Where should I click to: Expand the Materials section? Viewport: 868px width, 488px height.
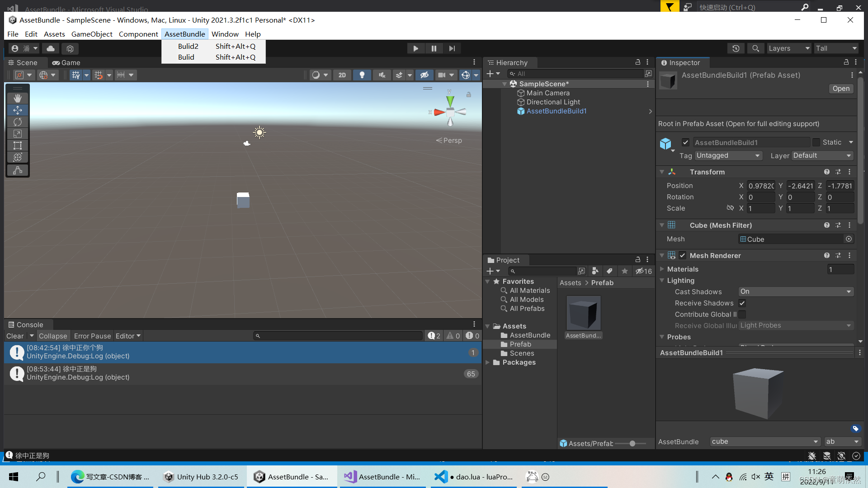[662, 269]
